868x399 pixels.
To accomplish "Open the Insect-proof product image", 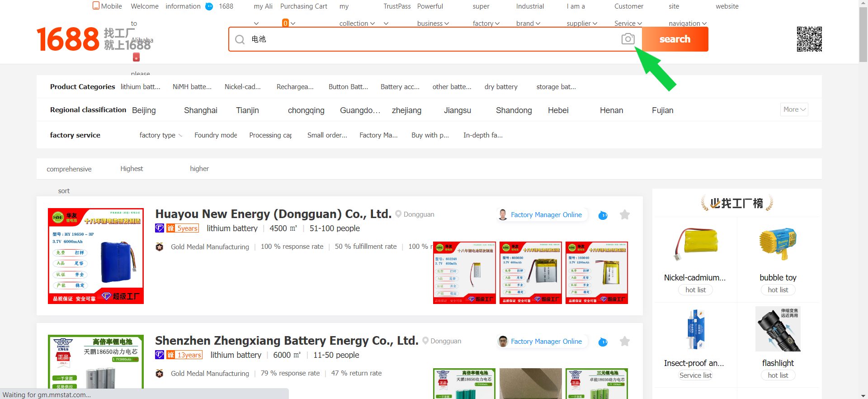I will pyautogui.click(x=696, y=329).
